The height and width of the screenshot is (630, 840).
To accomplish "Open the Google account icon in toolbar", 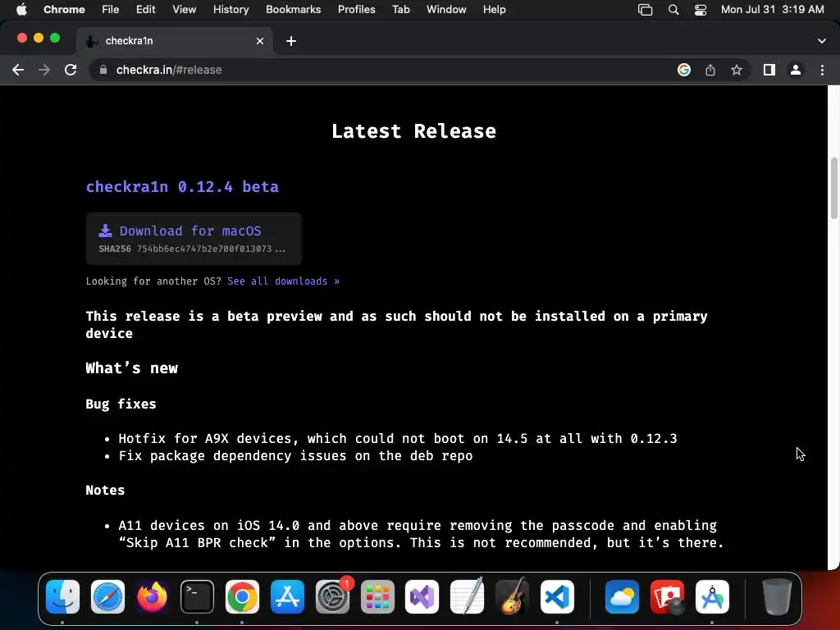I will 684,70.
